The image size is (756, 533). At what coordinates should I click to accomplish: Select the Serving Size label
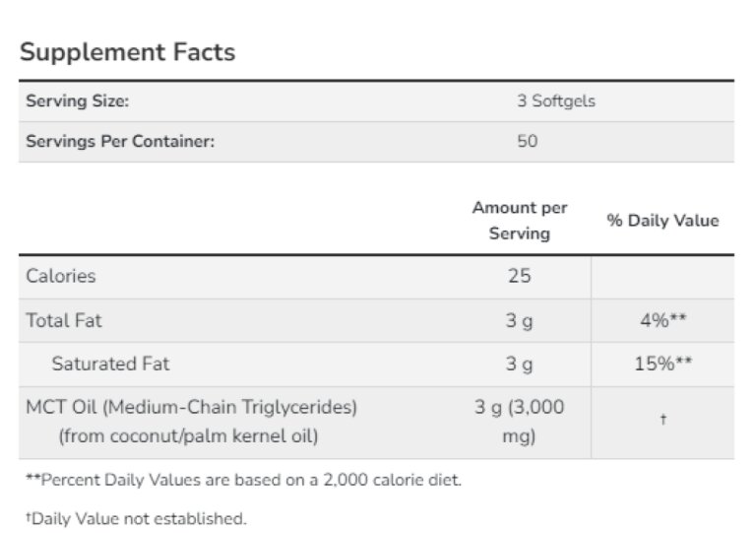click(x=78, y=100)
